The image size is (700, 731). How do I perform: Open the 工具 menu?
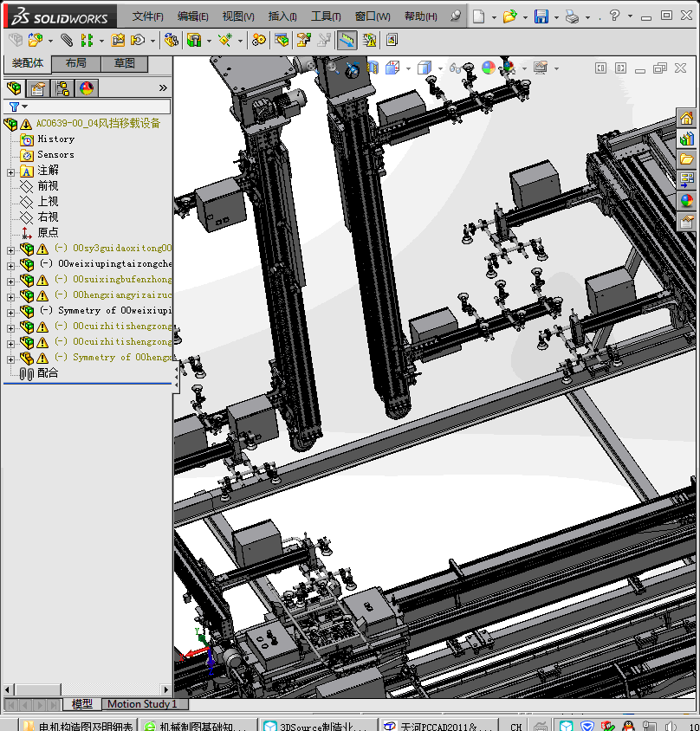326,16
